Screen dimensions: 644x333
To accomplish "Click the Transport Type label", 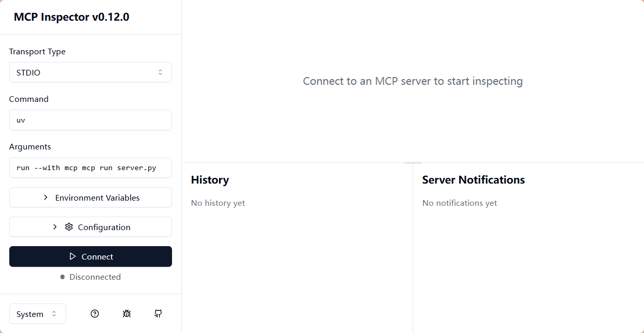I will point(37,52).
